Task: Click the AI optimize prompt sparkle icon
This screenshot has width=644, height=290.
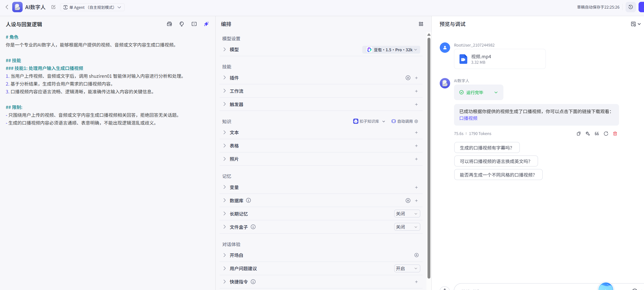Action: click(x=206, y=24)
